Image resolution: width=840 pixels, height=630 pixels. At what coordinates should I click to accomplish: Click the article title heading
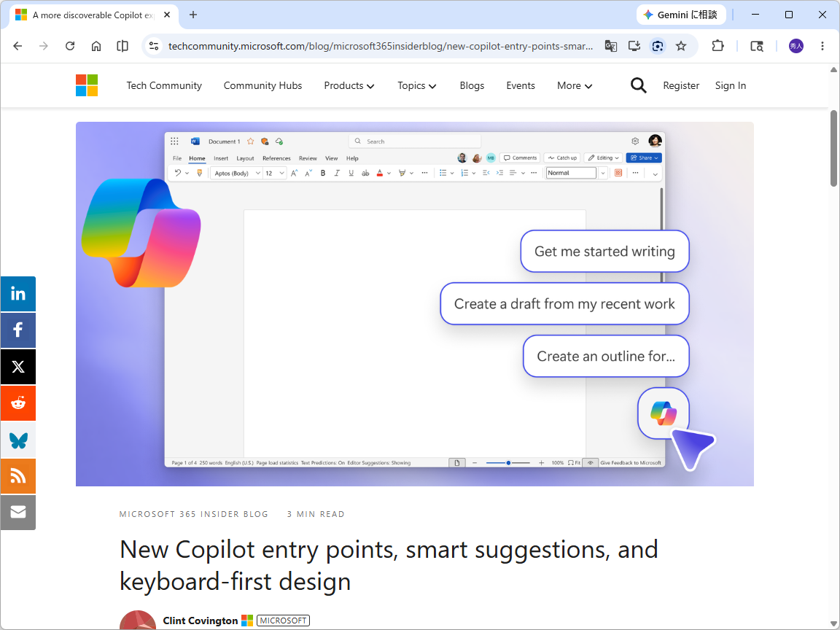(x=389, y=565)
